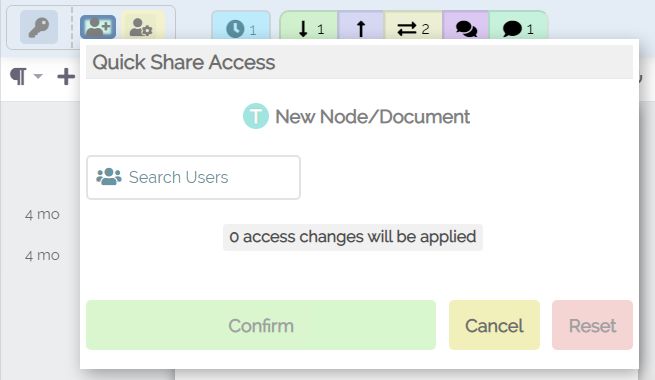This screenshot has width=655, height=380.
Task: Click the group users icon in search
Action: point(109,177)
